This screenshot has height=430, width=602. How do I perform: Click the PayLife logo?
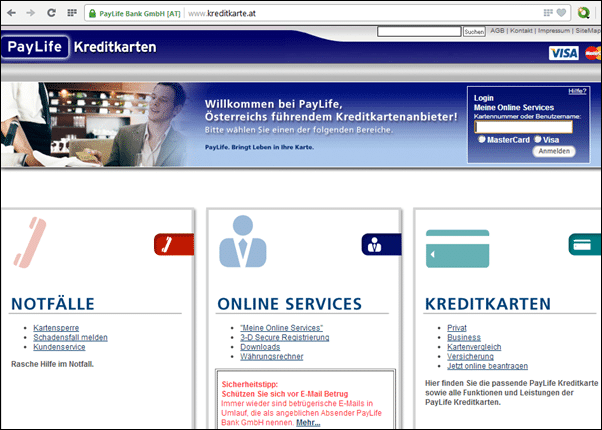tap(35, 47)
